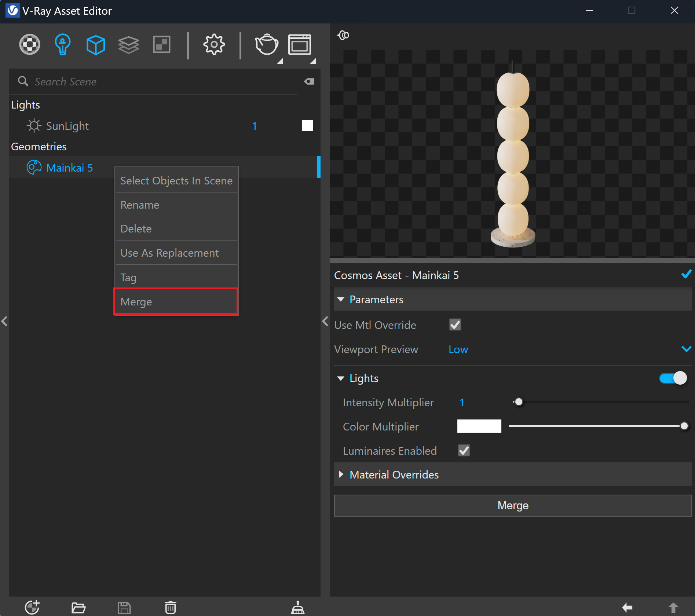Click the frame buffer window icon
Viewport: 695px width, 616px height.
pyautogui.click(x=300, y=45)
